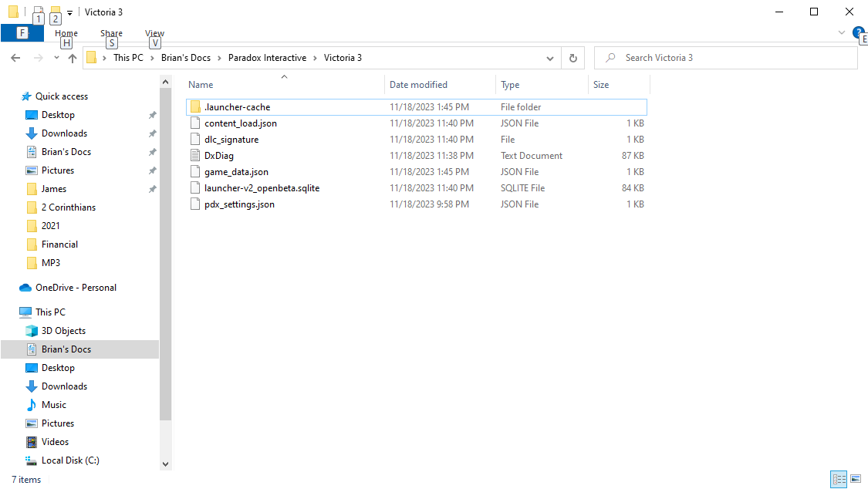Open the recent locations dropdown arrow

pyautogui.click(x=56, y=58)
